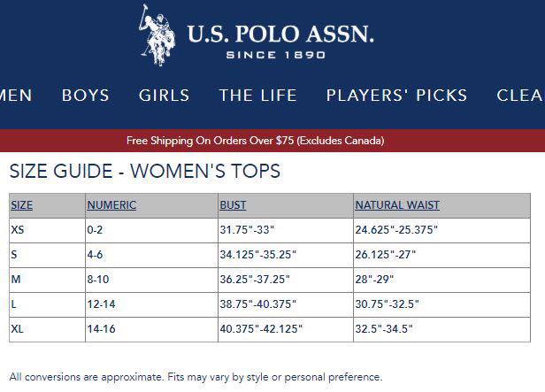
Task: Open the partially visible CLEARANCE menu item
Action: [520, 96]
